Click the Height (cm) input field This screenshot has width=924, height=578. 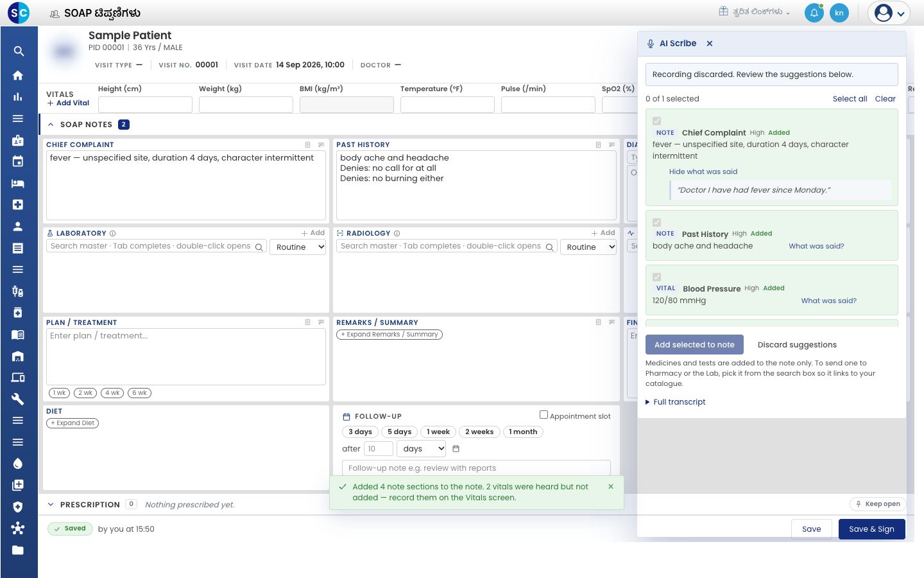pyautogui.click(x=145, y=105)
